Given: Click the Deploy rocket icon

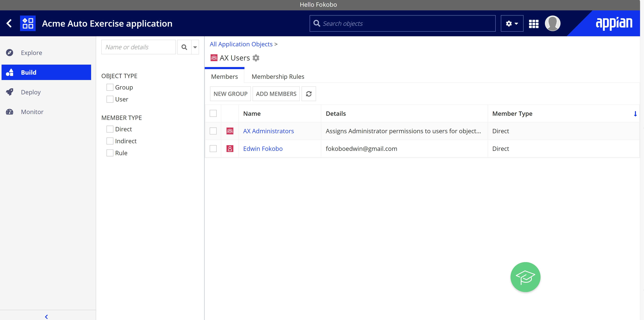Looking at the screenshot, I should [x=10, y=92].
